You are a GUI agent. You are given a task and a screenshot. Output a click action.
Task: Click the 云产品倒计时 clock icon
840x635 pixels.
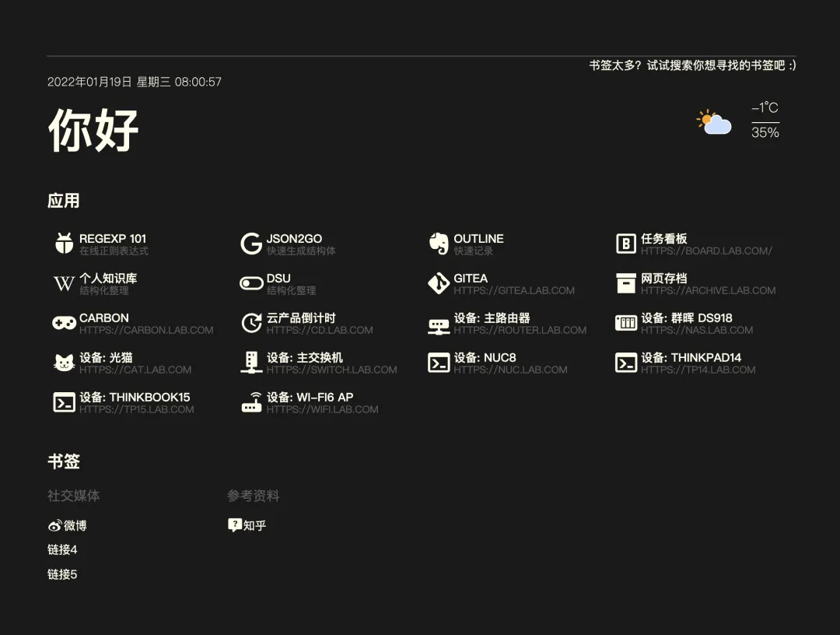point(251,323)
